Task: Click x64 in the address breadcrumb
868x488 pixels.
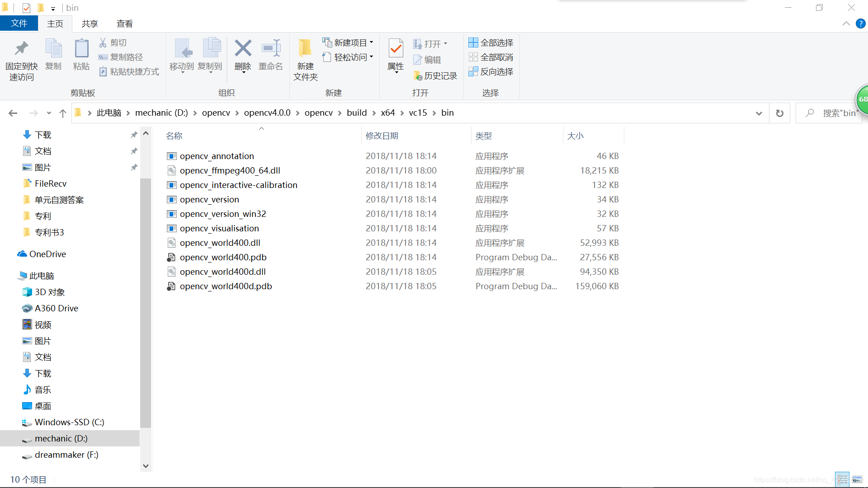Action: point(388,113)
